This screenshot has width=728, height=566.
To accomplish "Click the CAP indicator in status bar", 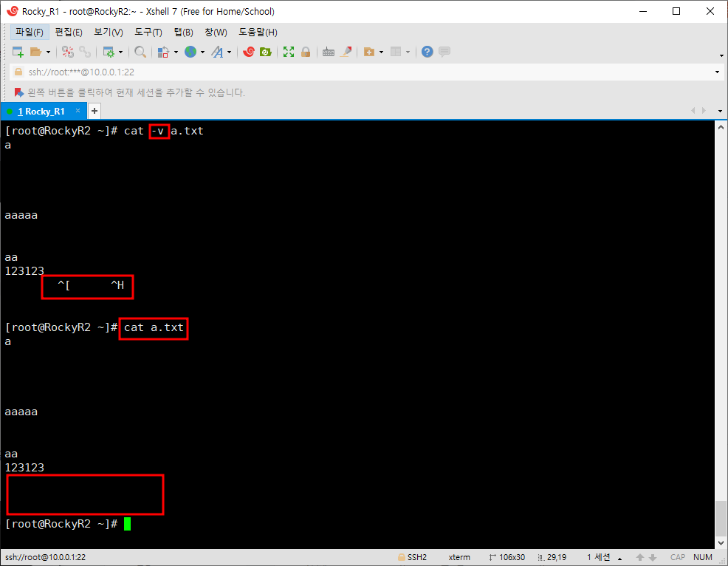I will pyautogui.click(x=678, y=557).
